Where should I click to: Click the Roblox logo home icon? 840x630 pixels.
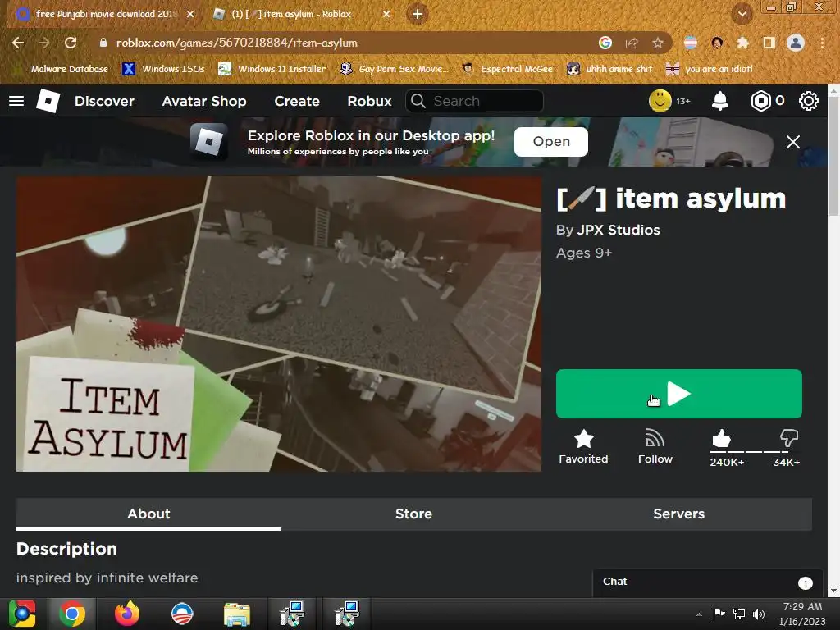pyautogui.click(x=48, y=101)
